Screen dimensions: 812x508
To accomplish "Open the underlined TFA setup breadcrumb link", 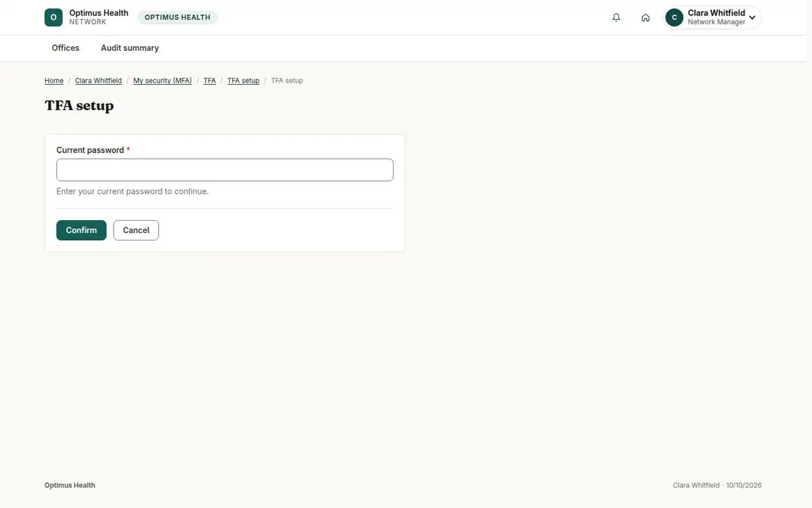I will (x=244, y=81).
